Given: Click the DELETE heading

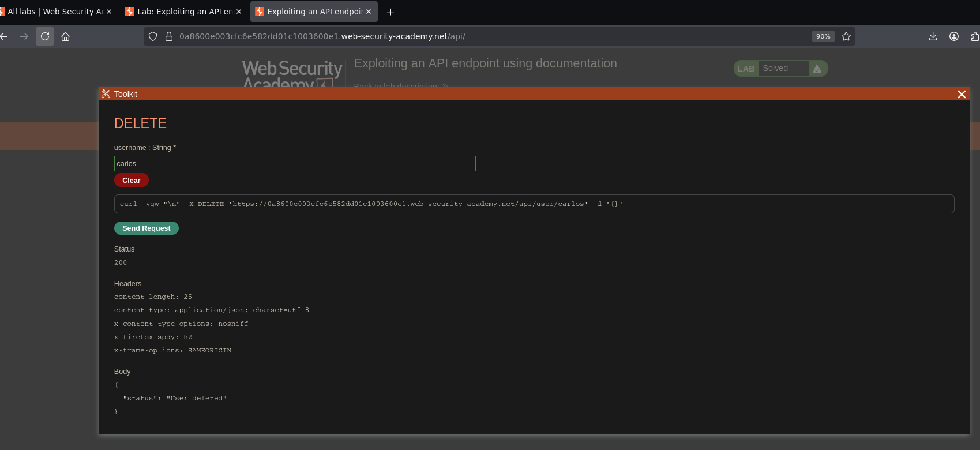Looking at the screenshot, I should pyautogui.click(x=140, y=123).
